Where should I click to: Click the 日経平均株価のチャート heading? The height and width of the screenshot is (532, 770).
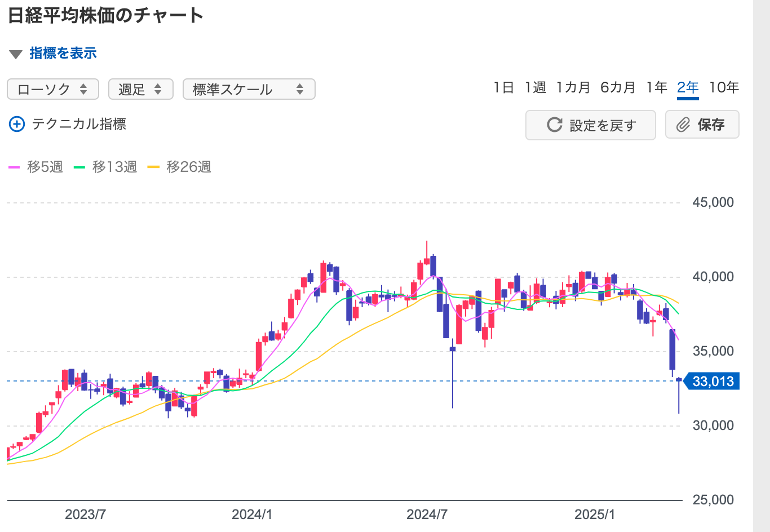point(106,15)
